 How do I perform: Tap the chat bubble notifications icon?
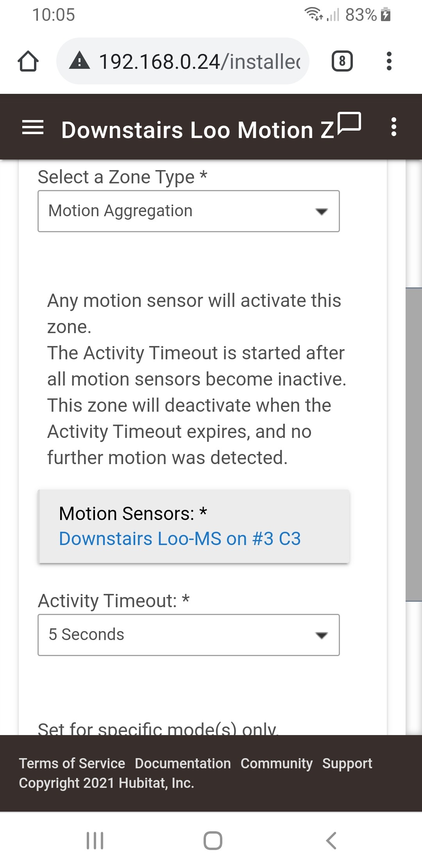point(349,124)
